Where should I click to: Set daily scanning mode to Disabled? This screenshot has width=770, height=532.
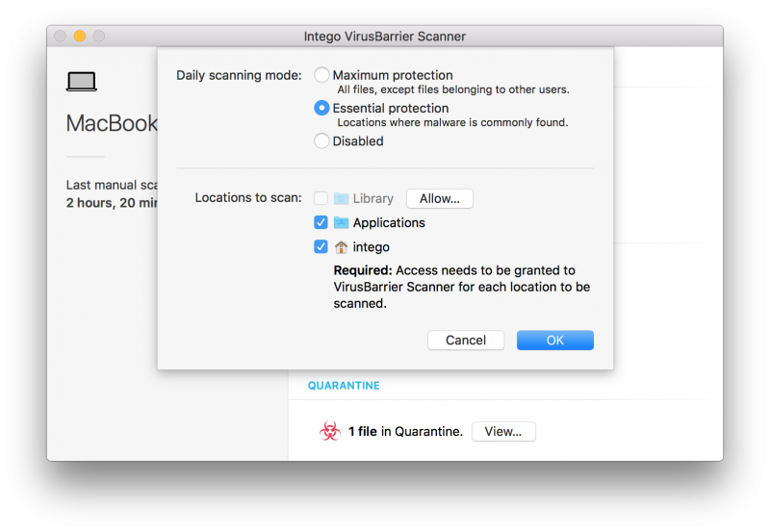(322, 141)
